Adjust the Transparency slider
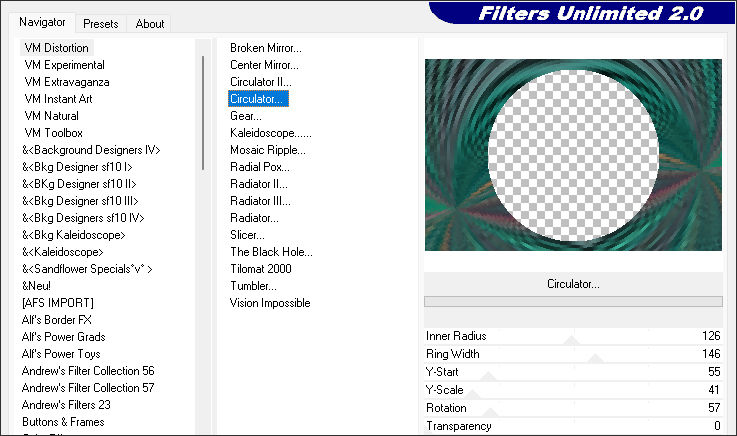 [573, 426]
